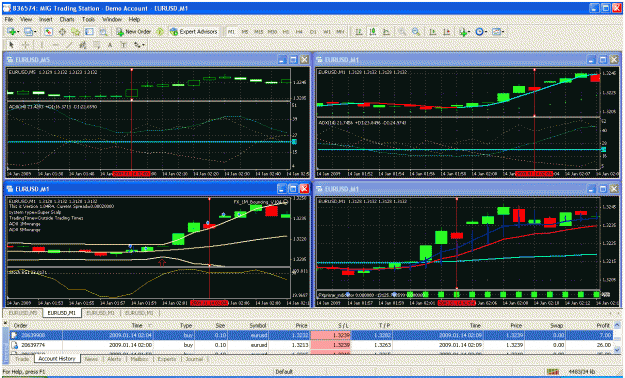
Task: Choose the H1 timeframe
Action: tap(286, 32)
